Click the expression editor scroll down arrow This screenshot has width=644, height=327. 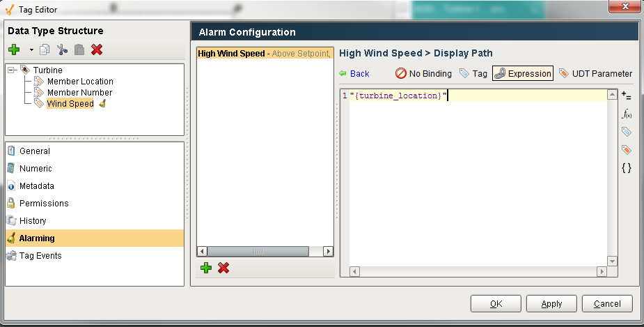pos(613,261)
